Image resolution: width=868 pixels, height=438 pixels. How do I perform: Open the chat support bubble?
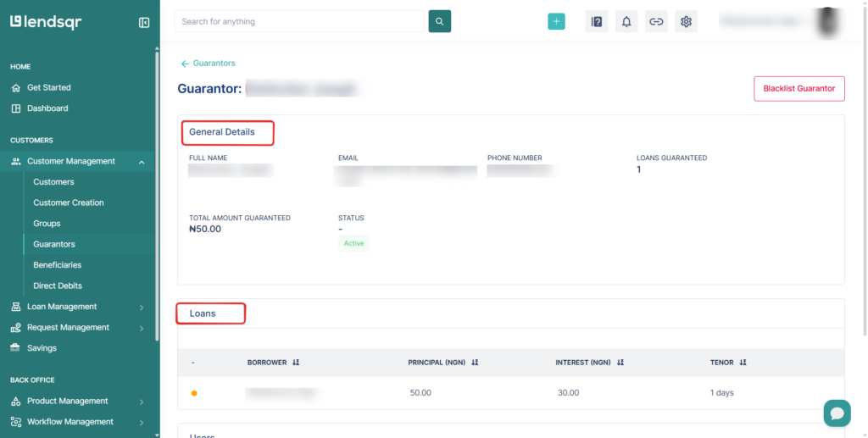click(x=837, y=413)
